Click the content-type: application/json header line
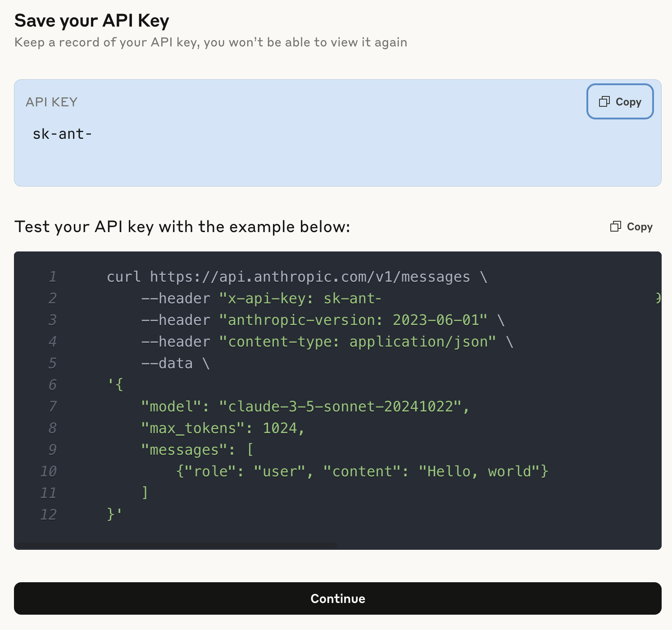672x630 pixels. 327,342
